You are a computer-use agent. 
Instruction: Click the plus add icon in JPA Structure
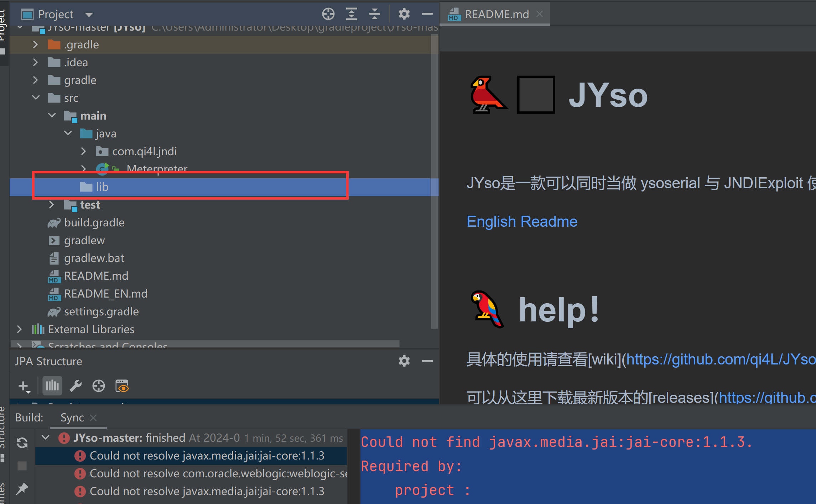pyautogui.click(x=24, y=386)
